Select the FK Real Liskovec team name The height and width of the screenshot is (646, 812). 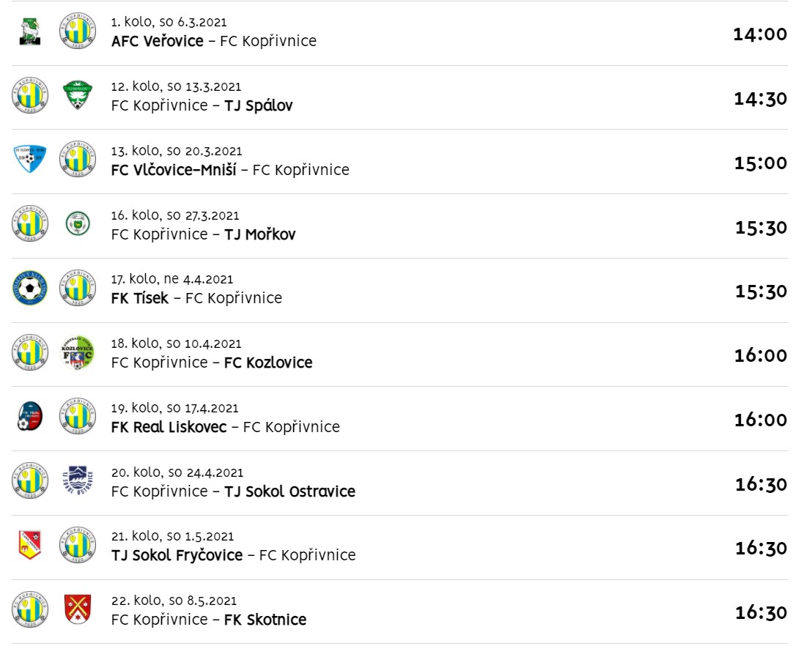pos(169,427)
